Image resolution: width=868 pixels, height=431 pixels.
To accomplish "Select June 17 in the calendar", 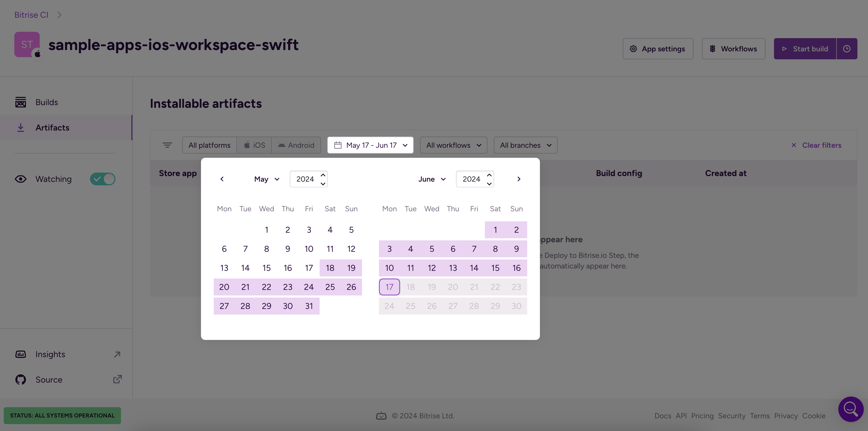I will 390,287.
